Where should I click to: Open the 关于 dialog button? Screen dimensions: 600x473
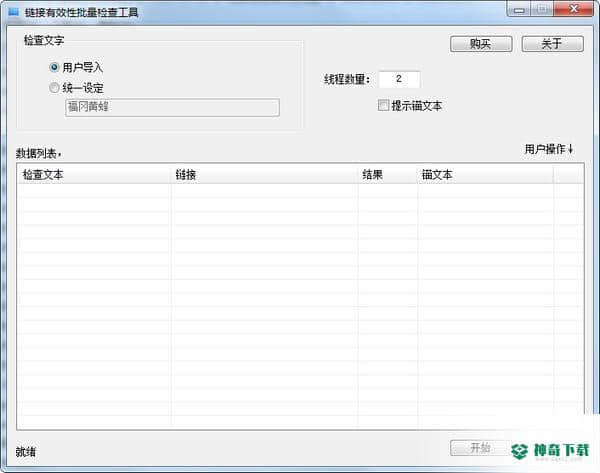pos(553,44)
